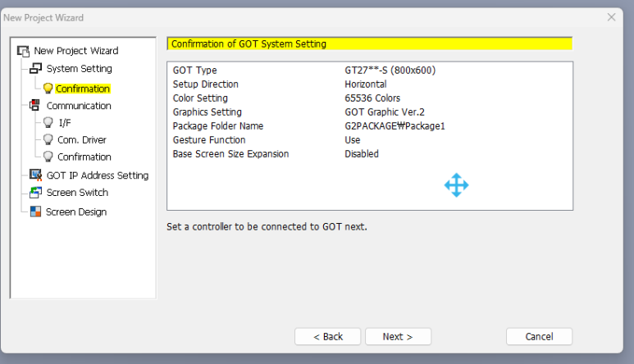Click the New Project Wizard title bar text
Image resolution: width=634 pixels, height=364 pixels.
click(x=43, y=18)
